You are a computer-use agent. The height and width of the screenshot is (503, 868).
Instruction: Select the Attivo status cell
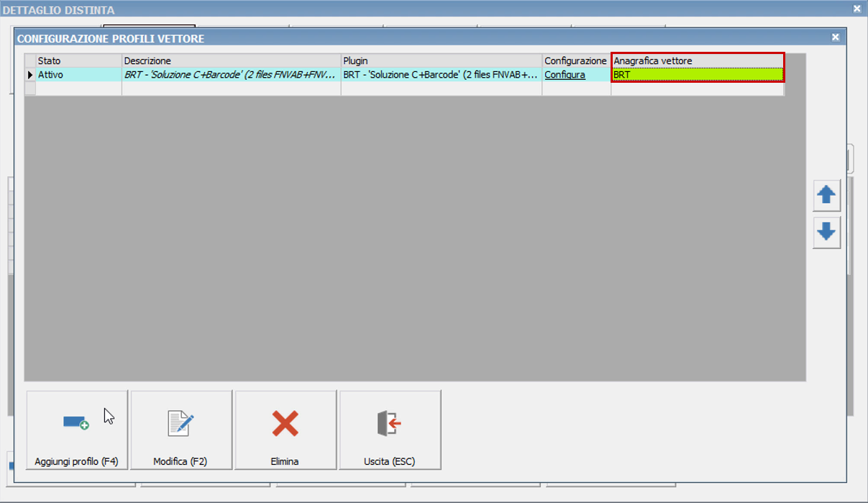(x=78, y=75)
